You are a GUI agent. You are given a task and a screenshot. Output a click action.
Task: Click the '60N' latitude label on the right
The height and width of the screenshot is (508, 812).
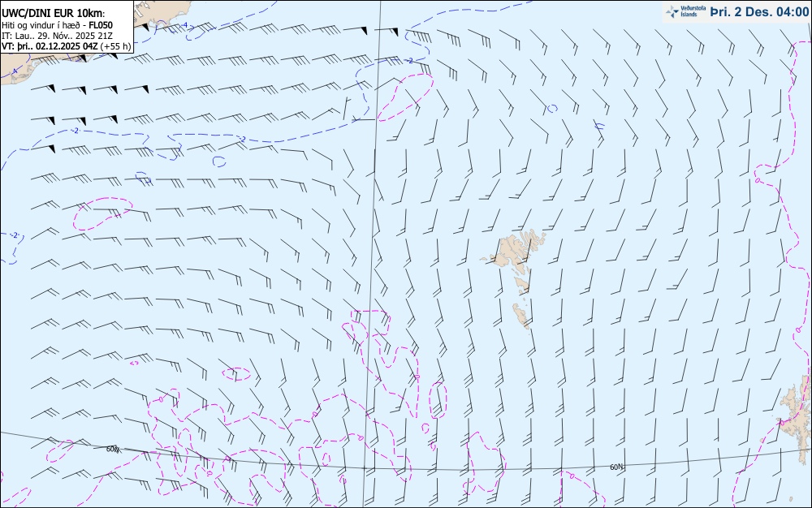tap(616, 467)
